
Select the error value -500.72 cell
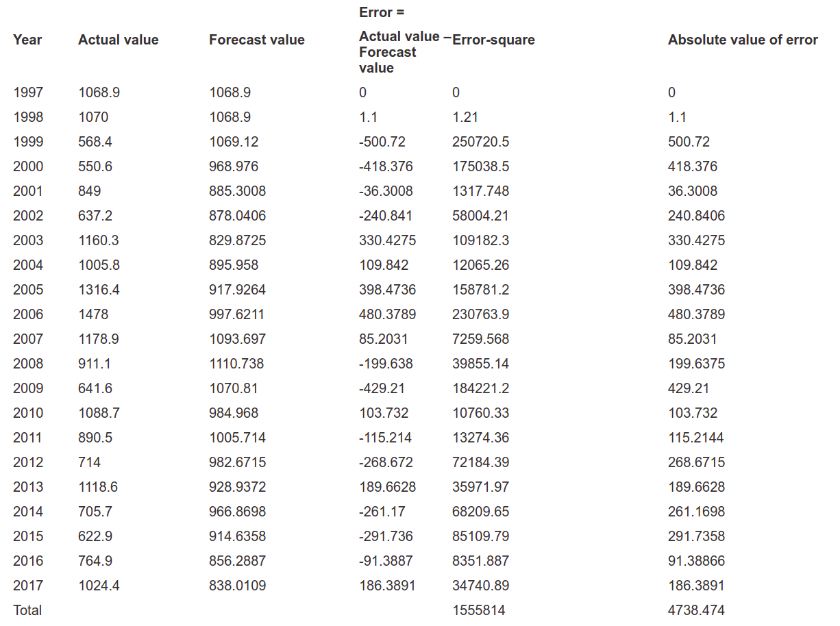pos(382,142)
